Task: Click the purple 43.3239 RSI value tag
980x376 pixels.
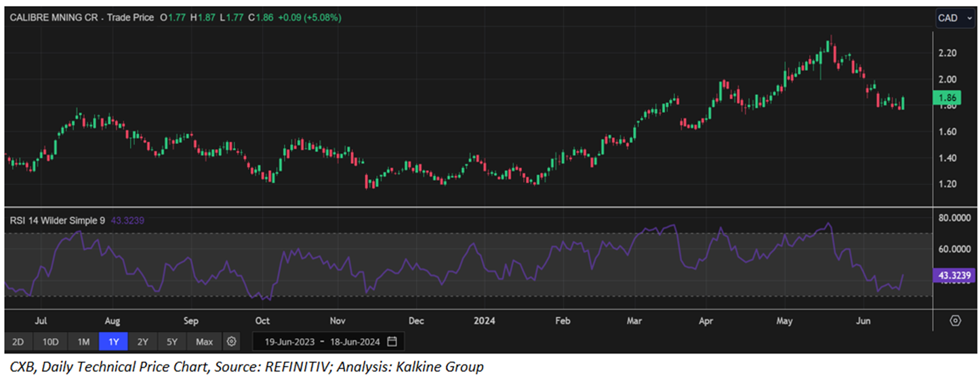Action: 954,275
